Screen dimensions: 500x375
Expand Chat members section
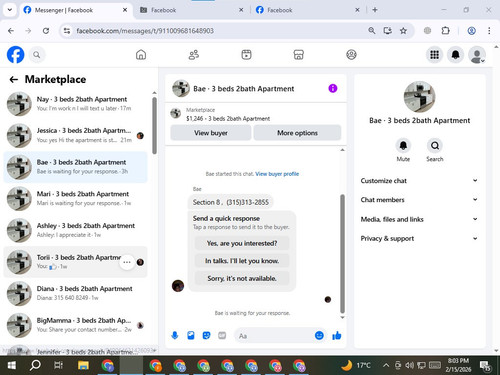419,200
